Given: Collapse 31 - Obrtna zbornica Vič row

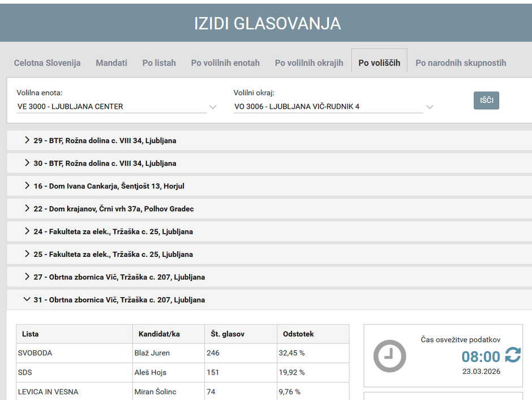Looking at the screenshot, I should [119, 300].
